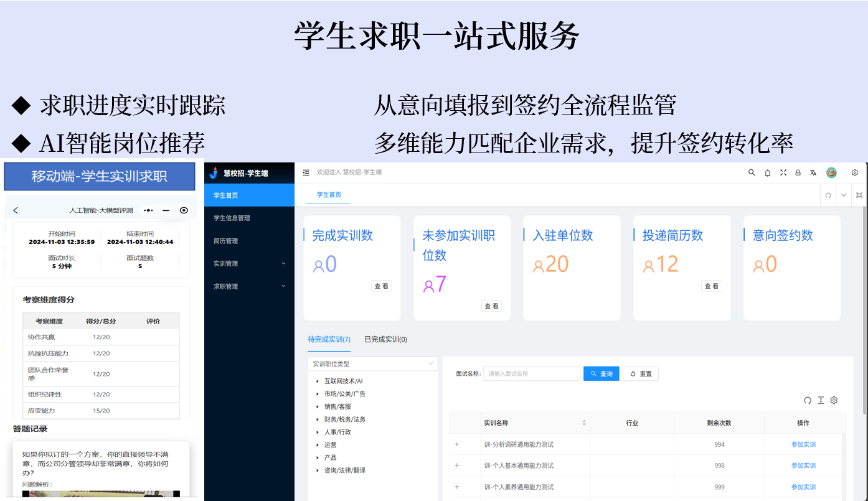
Task: Expand row 训-分析调研通用能力测试 with plus icon
Action: click(457, 444)
